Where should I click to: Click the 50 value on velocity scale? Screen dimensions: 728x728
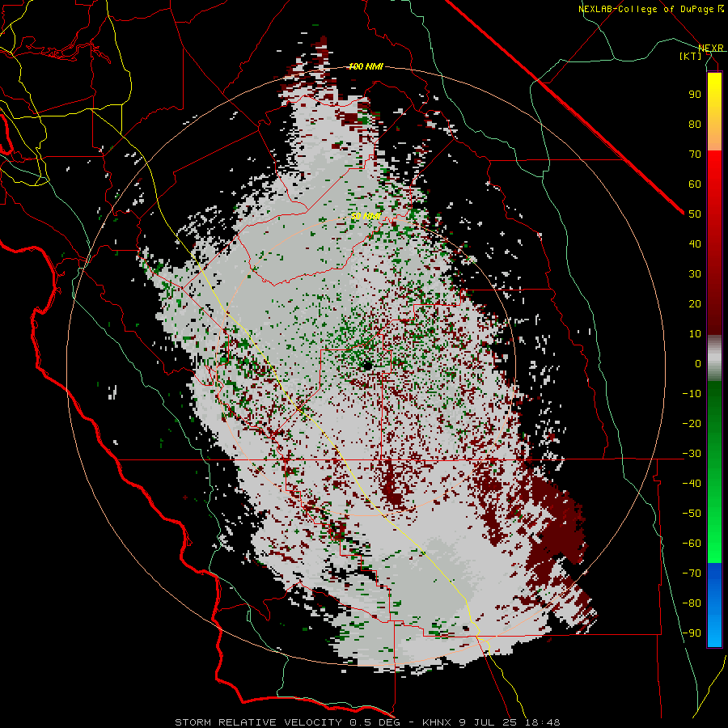coord(695,214)
